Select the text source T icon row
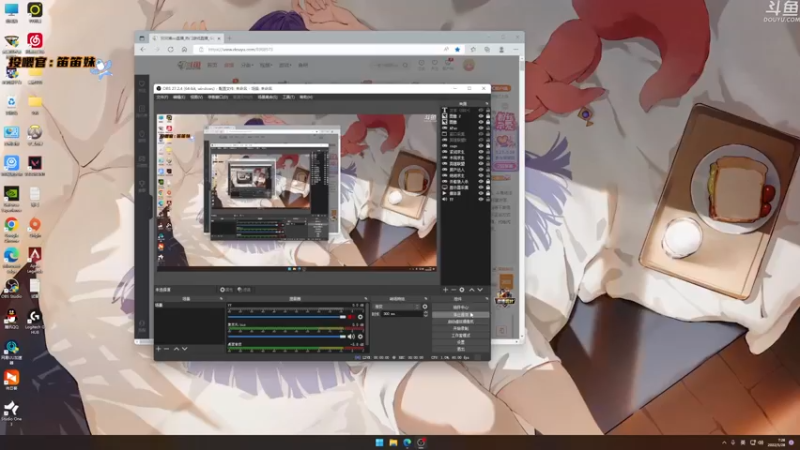The width and height of the screenshot is (800, 450). 465,110
